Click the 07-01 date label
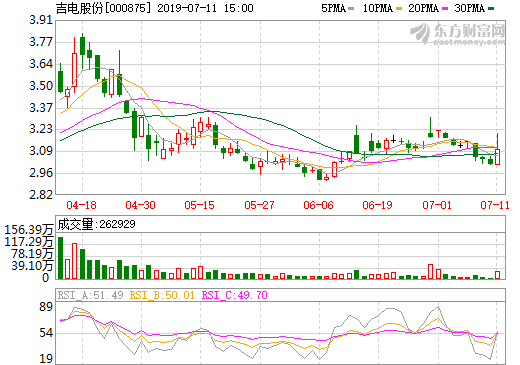Screen dimensions: 520x365 437,205
